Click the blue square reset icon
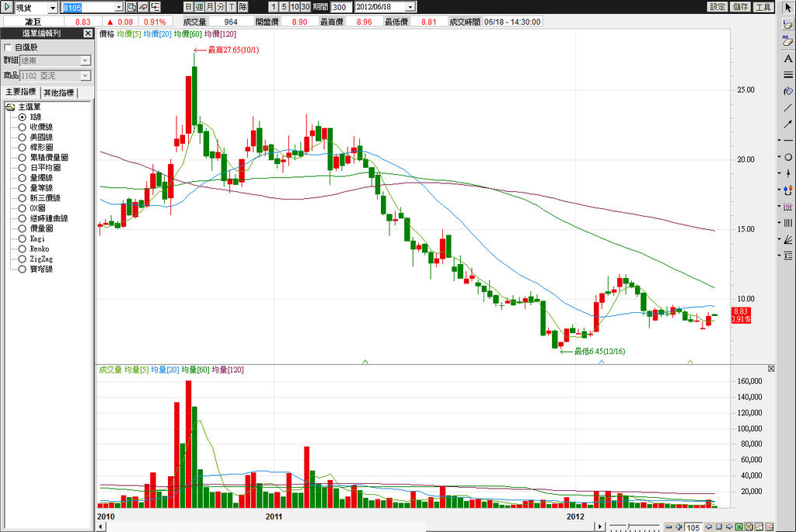 coord(719,527)
